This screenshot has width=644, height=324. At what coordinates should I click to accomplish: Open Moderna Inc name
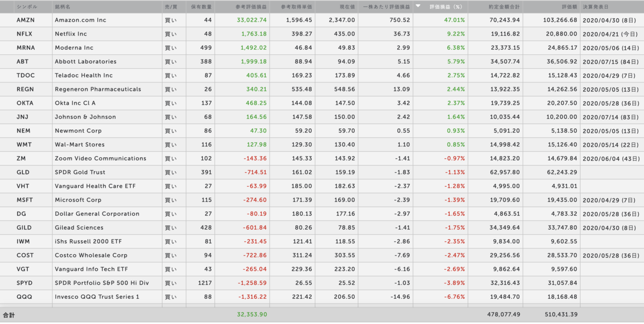coord(74,48)
